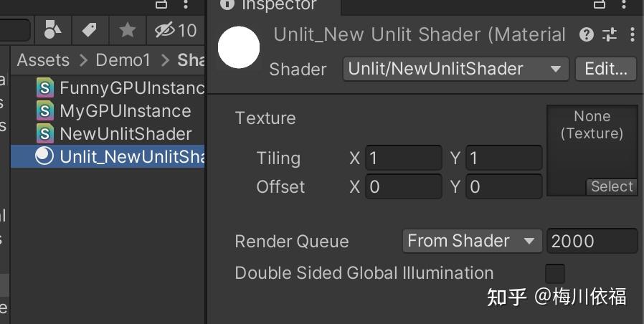Click the search by type filter icon
The height and width of the screenshot is (324, 644).
53,29
